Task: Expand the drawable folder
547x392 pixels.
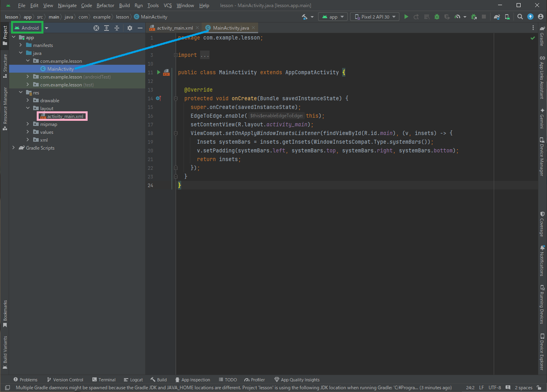Action: [28, 100]
